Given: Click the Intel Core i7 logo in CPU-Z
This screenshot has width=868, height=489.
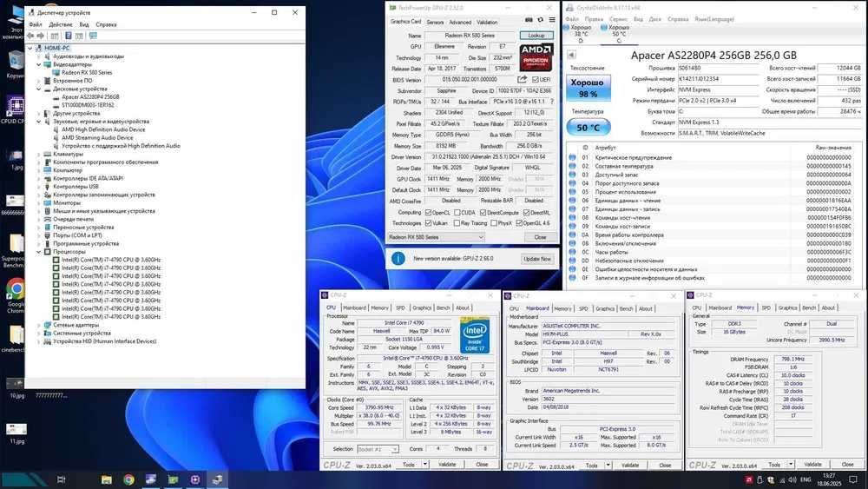Looking at the screenshot, I should (475, 335).
